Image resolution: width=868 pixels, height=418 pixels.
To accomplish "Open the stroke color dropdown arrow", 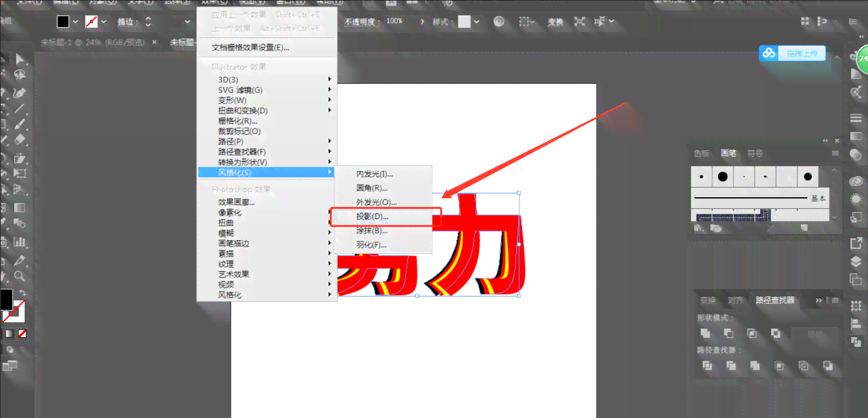I will pyautogui.click(x=103, y=22).
